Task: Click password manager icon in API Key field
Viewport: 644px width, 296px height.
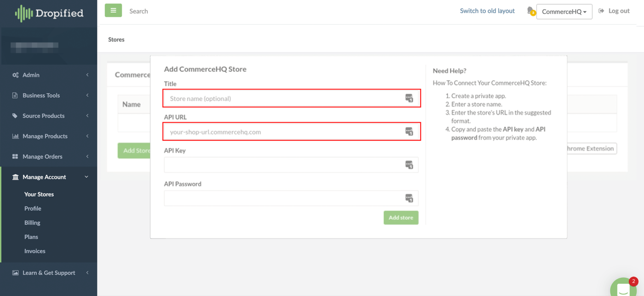Action: point(409,165)
